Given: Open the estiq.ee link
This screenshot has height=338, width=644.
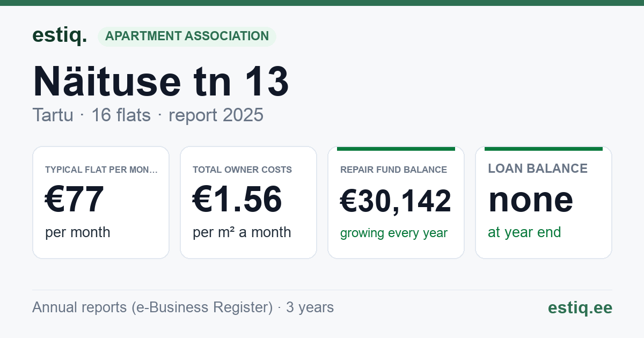Looking at the screenshot, I should (580, 307).
